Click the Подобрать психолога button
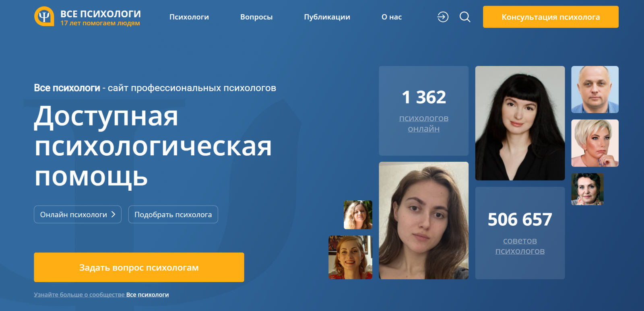 click(173, 214)
